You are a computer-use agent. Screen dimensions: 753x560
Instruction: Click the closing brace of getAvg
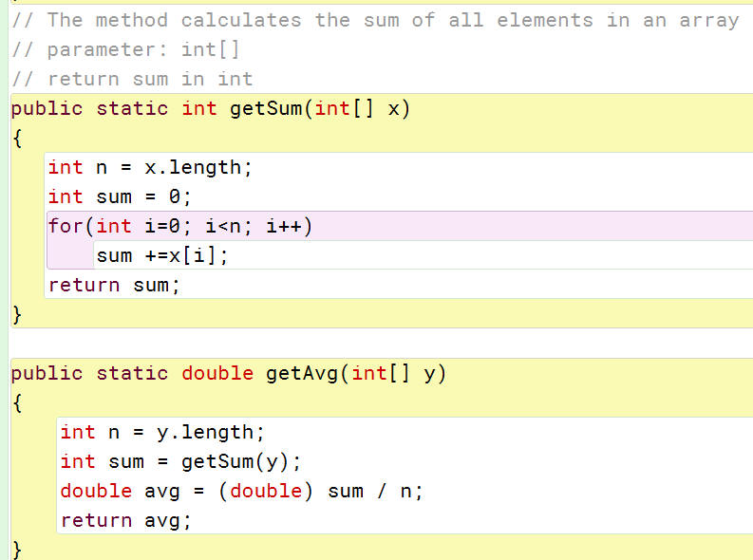17,550
